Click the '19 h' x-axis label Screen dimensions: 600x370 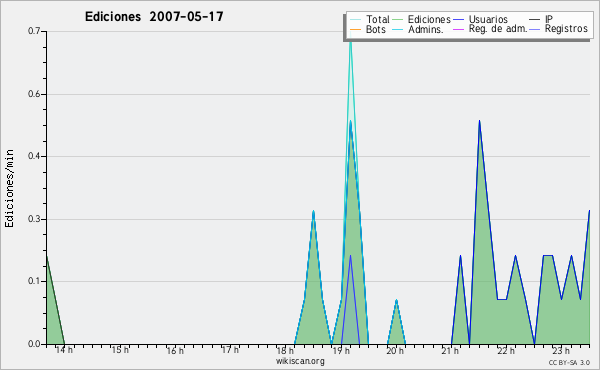[x=341, y=350]
